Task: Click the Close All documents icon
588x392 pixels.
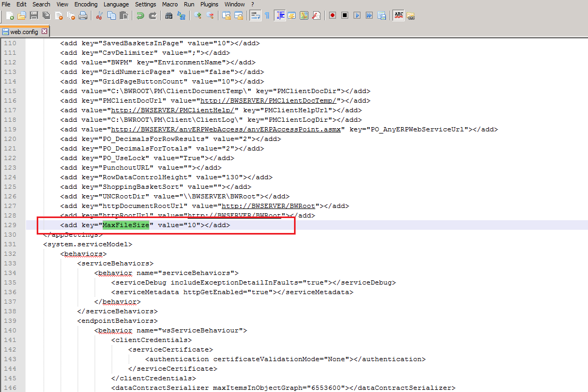Action: point(71,16)
